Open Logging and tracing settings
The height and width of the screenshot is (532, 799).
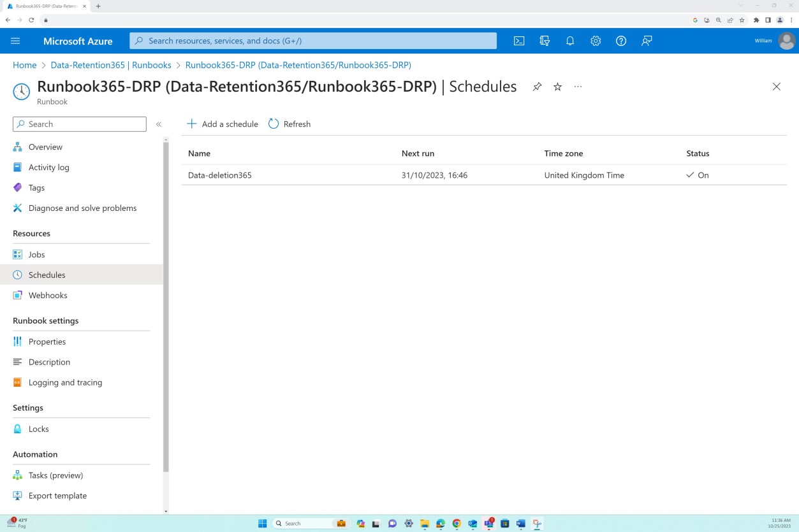[x=65, y=382]
